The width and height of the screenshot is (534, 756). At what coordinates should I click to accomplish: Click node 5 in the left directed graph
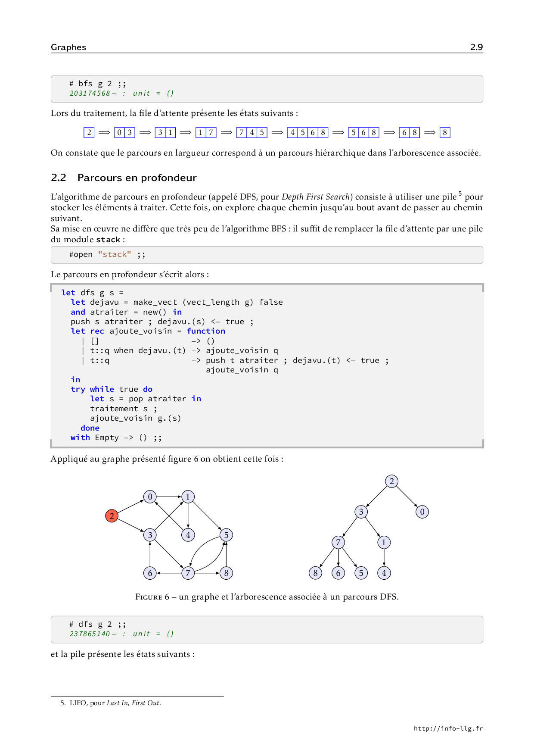coord(226,535)
